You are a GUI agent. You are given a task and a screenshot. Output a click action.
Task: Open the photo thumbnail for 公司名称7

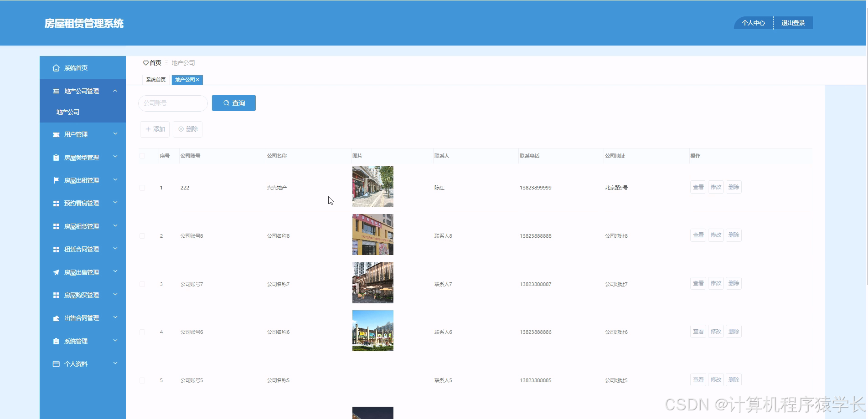[373, 283]
